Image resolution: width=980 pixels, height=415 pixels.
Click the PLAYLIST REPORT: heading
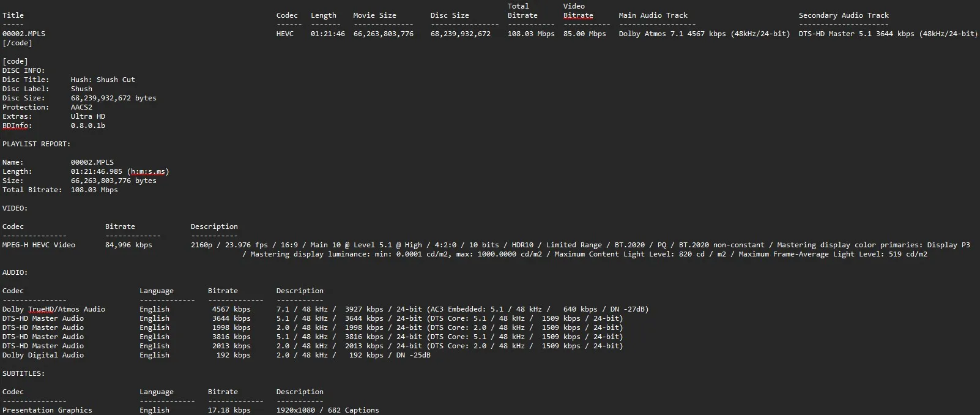pyautogui.click(x=36, y=144)
